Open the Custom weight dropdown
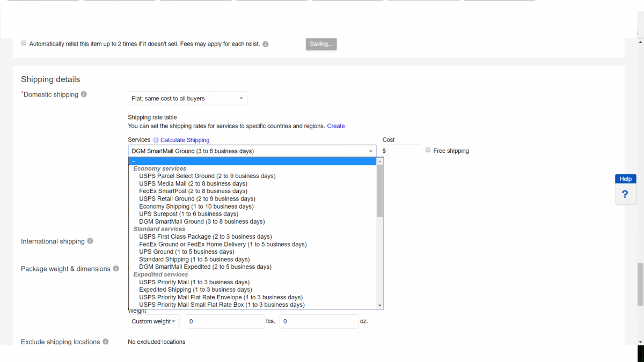 (153, 321)
